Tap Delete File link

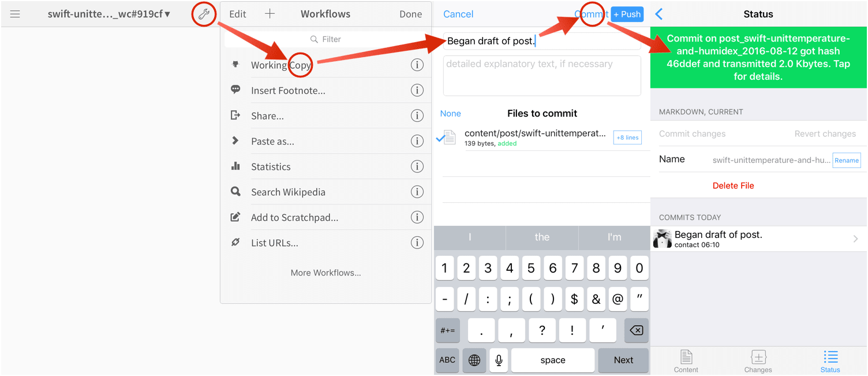[x=733, y=185]
